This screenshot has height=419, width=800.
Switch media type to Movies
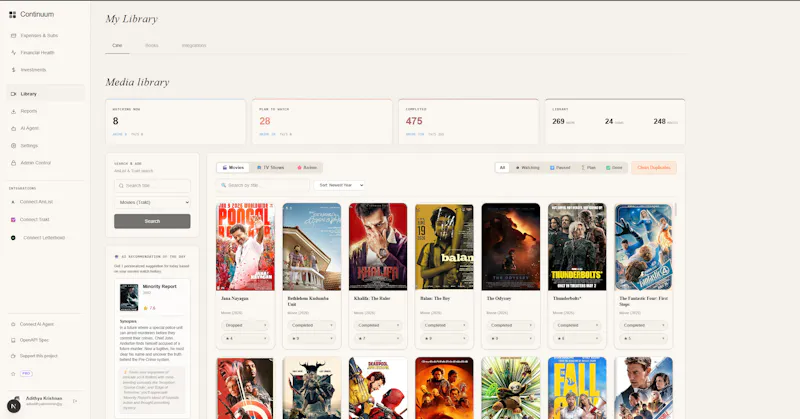point(233,167)
